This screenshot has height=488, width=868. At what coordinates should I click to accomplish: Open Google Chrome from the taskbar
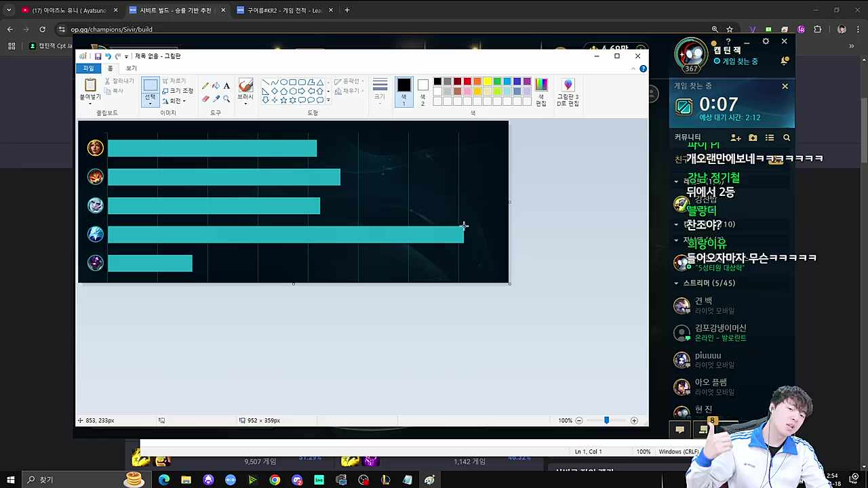275,480
